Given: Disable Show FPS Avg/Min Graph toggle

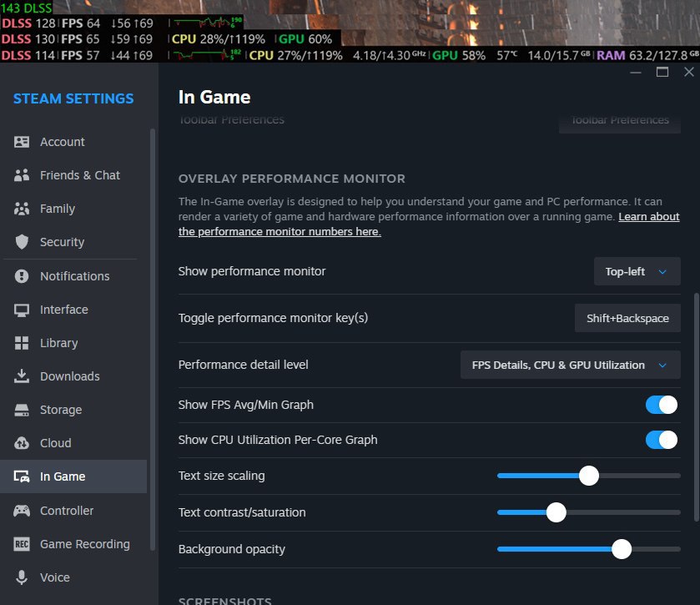Looking at the screenshot, I should [662, 405].
